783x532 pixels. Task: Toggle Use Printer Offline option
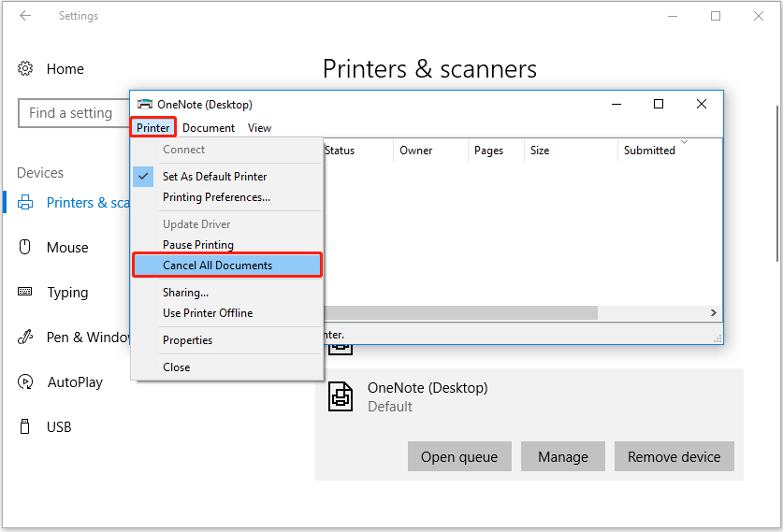tap(207, 313)
